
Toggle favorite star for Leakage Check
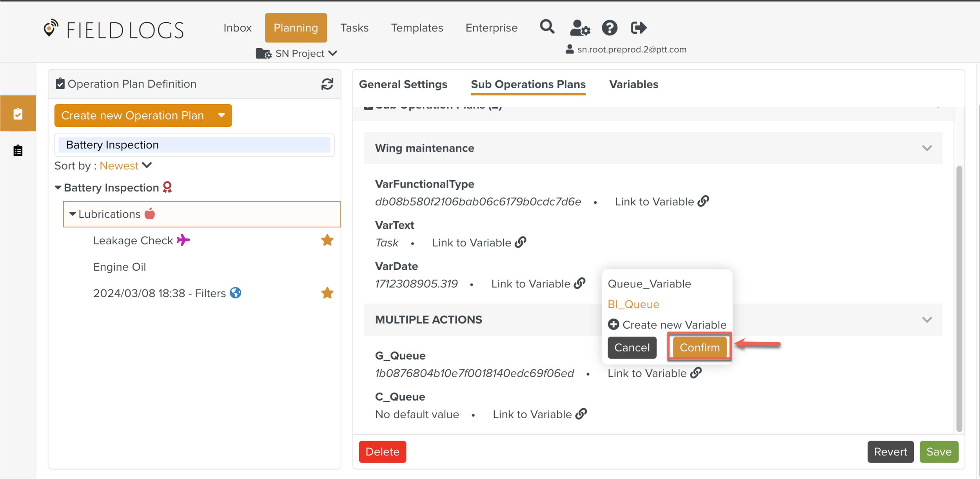click(x=327, y=240)
